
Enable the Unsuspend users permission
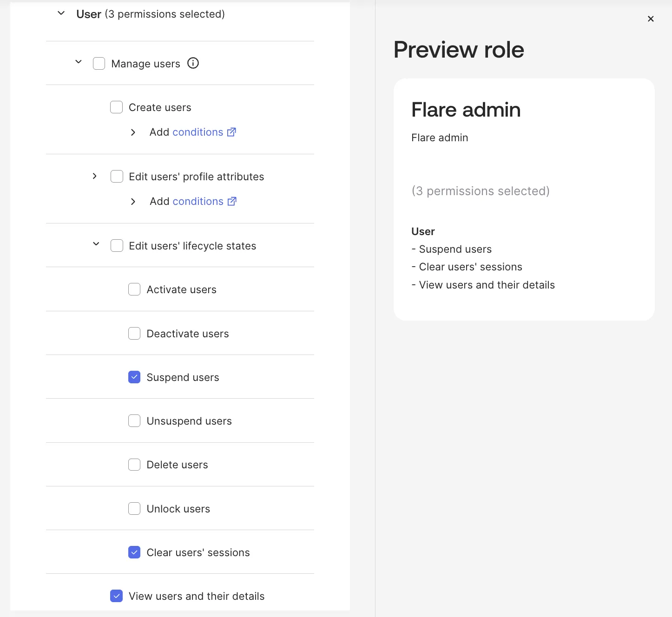click(134, 420)
